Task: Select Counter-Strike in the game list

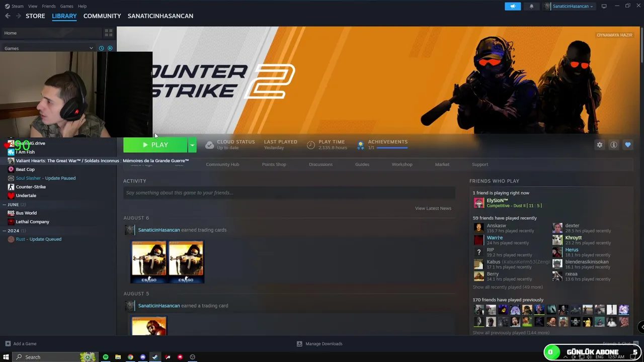Action: coord(31,187)
